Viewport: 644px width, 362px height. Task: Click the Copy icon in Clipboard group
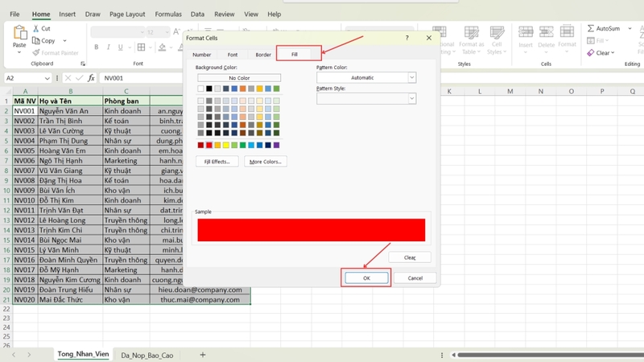(x=36, y=40)
